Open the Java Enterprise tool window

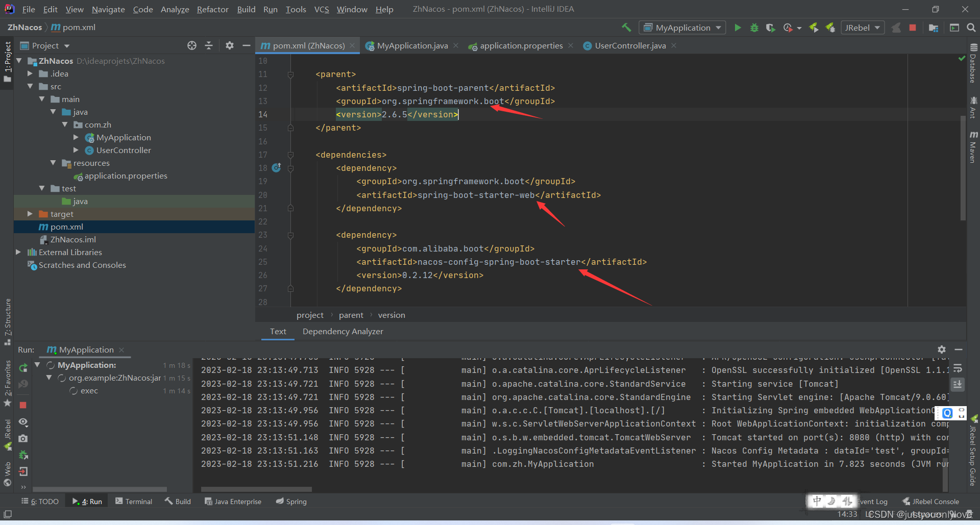(x=233, y=502)
